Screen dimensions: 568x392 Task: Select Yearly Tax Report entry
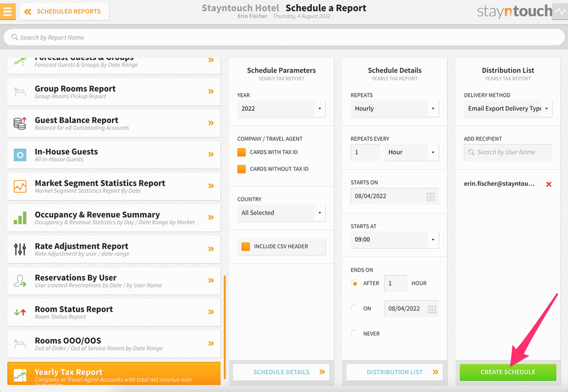(x=114, y=373)
